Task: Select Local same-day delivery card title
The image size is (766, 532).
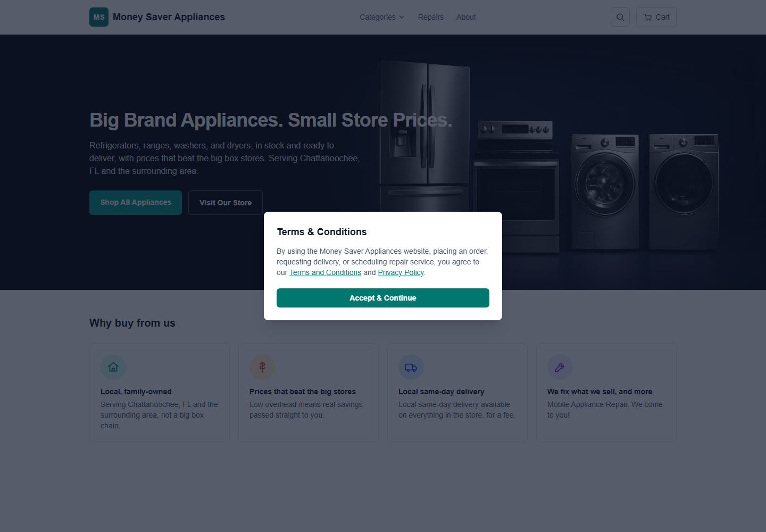Action: (x=442, y=392)
